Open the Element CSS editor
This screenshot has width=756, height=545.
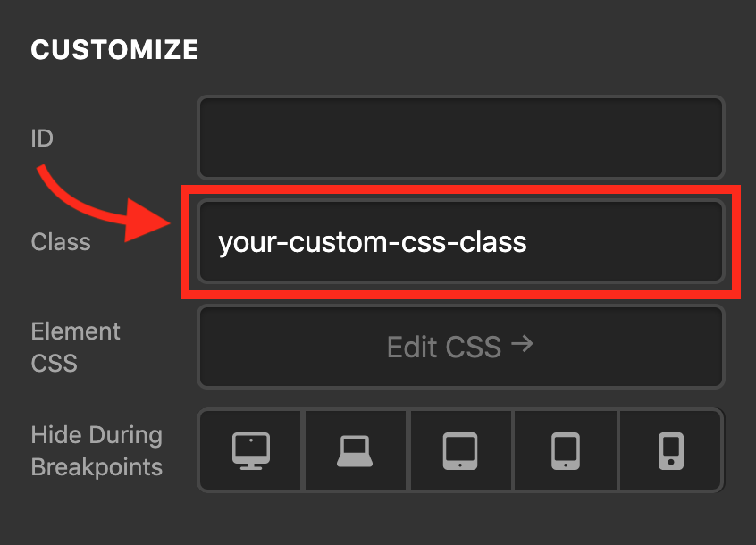point(460,347)
